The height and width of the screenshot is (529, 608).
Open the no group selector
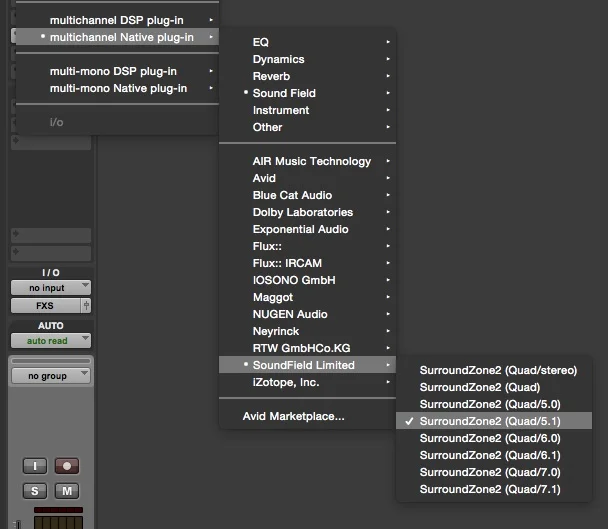tap(51, 376)
